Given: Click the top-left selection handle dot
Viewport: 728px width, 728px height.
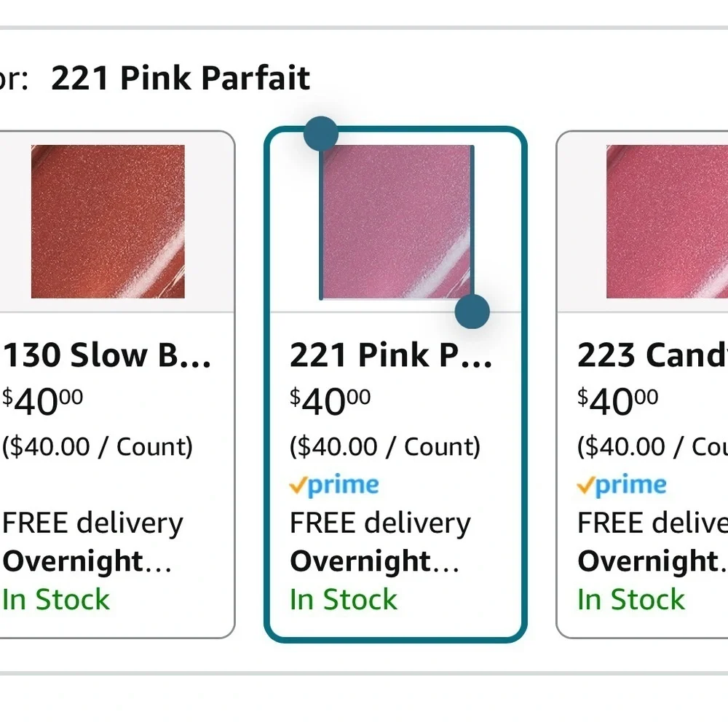Looking at the screenshot, I should (x=321, y=134).
